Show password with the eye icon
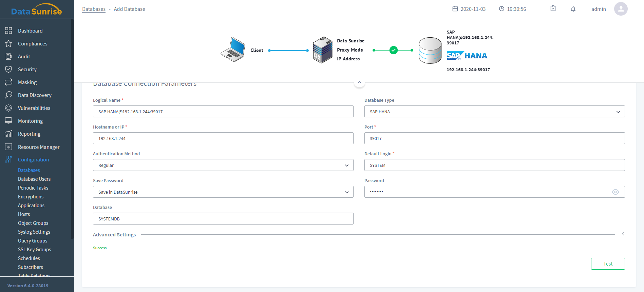This screenshot has width=644, height=292. (x=615, y=192)
